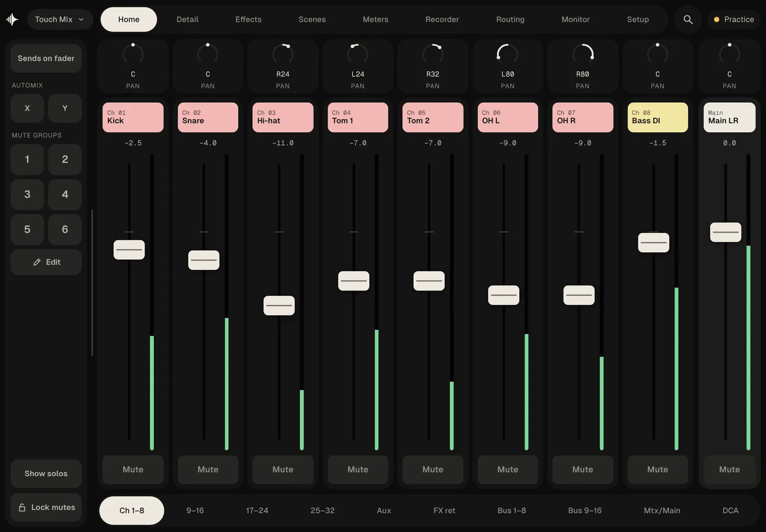Select the Ch 03 Hi-hat channel label

(x=283, y=118)
